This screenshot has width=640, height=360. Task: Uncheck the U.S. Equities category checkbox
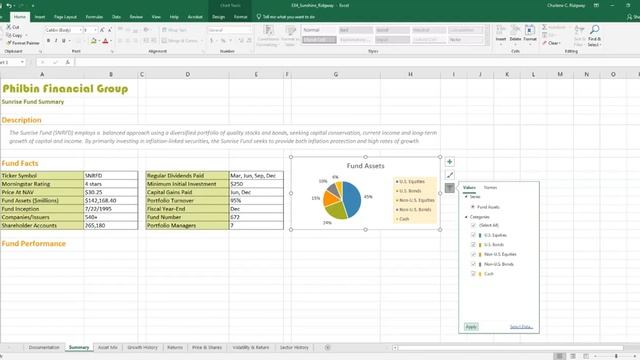point(473,235)
